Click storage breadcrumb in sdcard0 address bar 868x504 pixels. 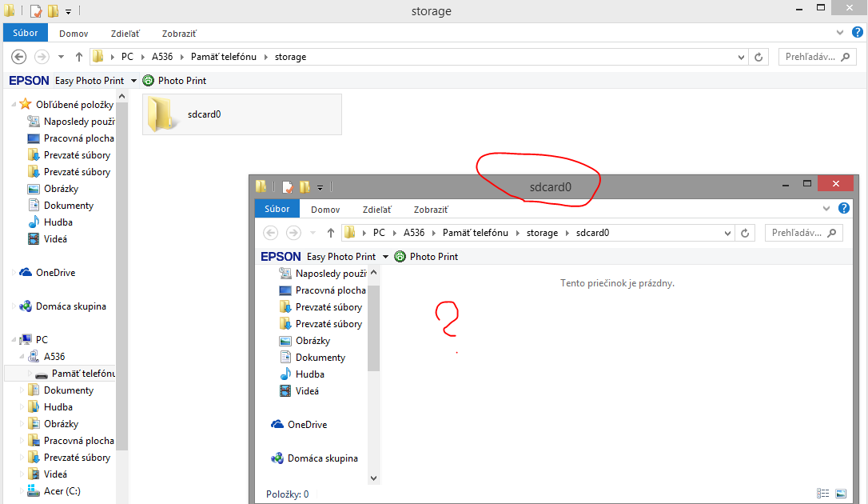(542, 233)
